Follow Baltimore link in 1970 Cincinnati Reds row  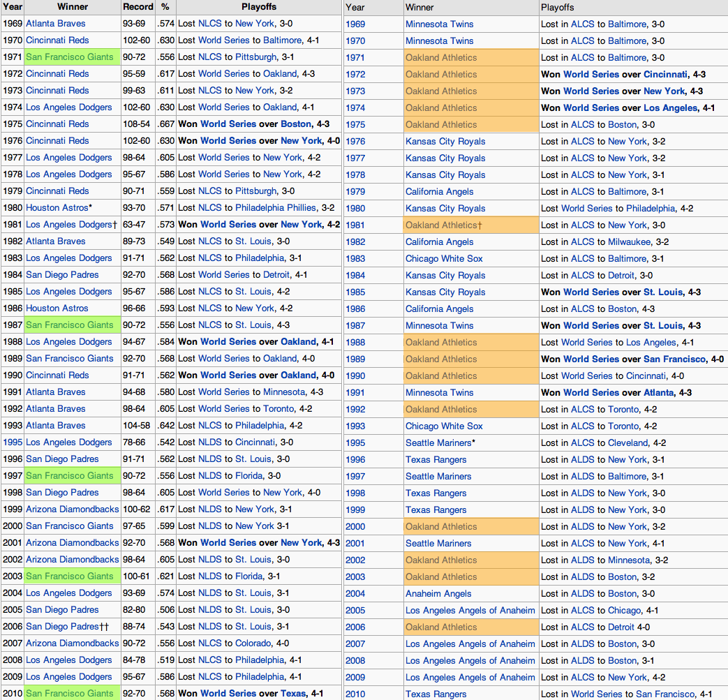pos(283,40)
